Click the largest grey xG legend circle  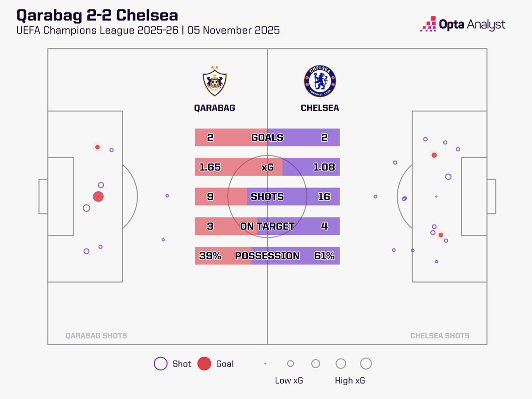pos(365,364)
